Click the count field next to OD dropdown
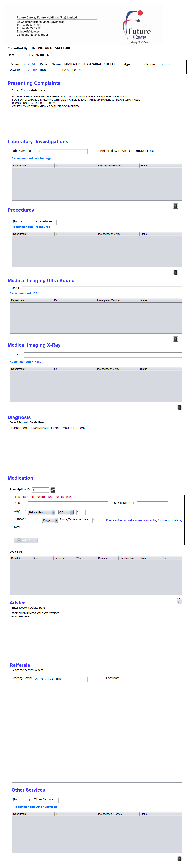 pyautogui.click(x=81, y=512)
